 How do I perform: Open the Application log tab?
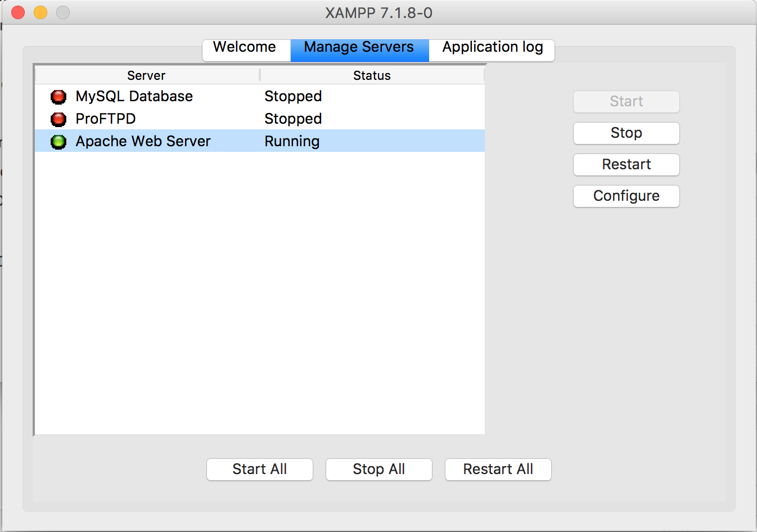tap(492, 47)
